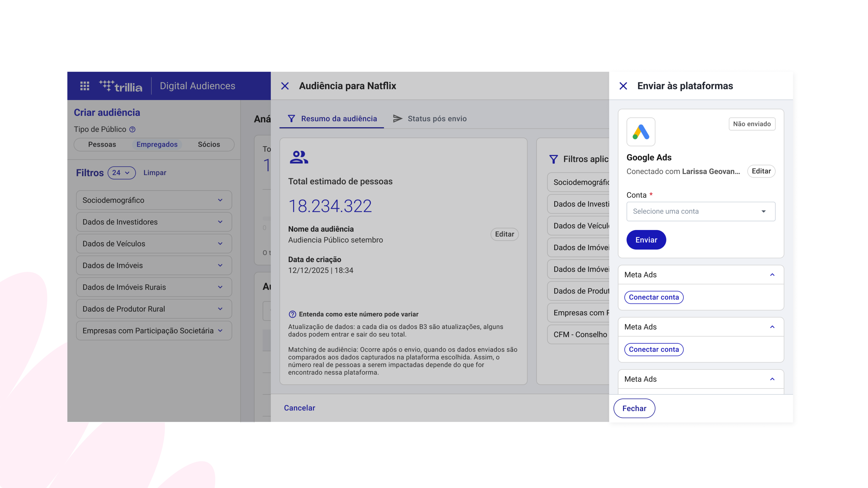Click the Não enviado status badge
Image resolution: width=868 pixels, height=488 pixels.
(x=752, y=124)
